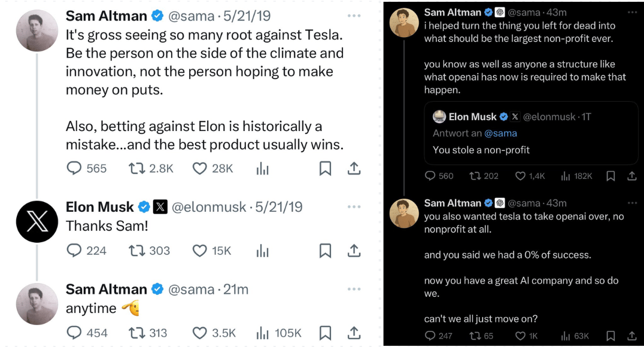Expand more options on 2019 Tesla tweet
Image resolution: width=644 pixels, height=347 pixels.
pos(354,16)
